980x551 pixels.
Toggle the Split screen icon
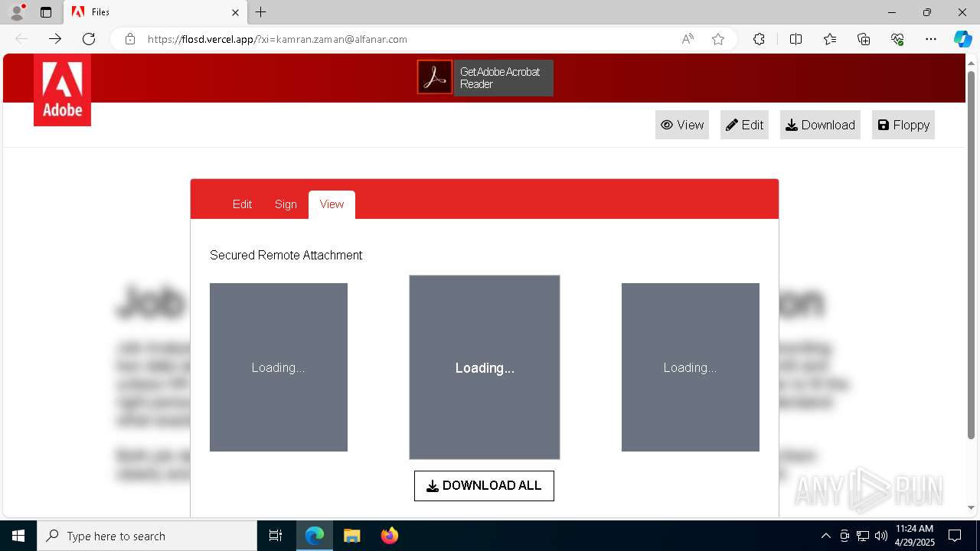click(x=795, y=39)
